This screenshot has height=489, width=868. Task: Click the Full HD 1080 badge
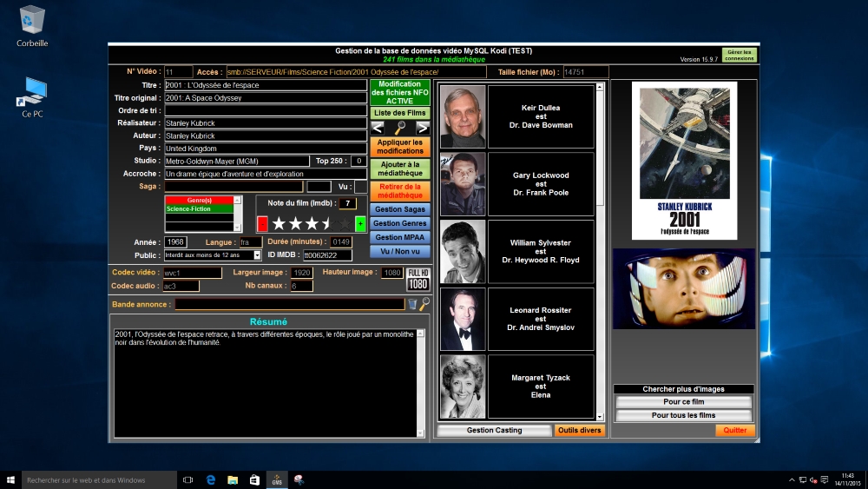[x=418, y=279]
